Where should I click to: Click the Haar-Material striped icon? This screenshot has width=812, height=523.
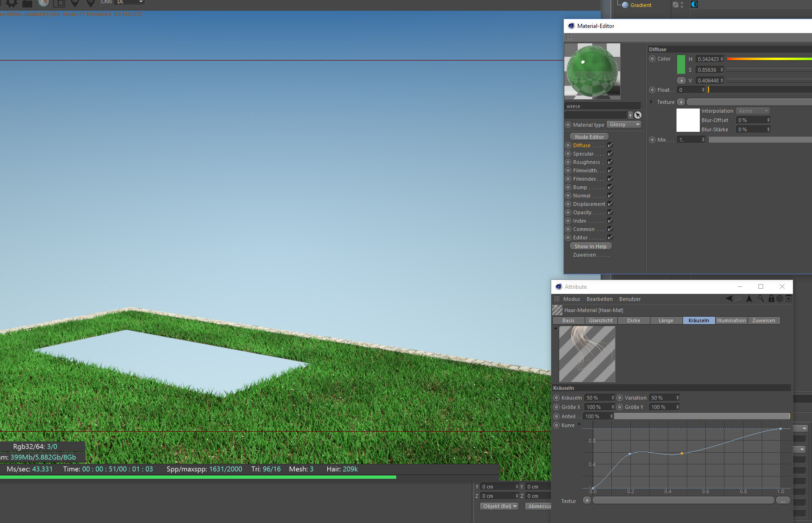[x=557, y=310]
